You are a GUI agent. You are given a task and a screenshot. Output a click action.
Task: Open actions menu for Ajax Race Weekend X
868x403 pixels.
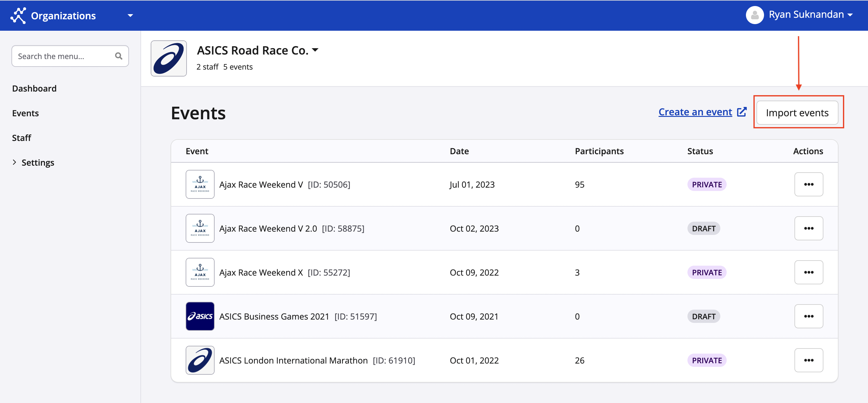tap(809, 272)
